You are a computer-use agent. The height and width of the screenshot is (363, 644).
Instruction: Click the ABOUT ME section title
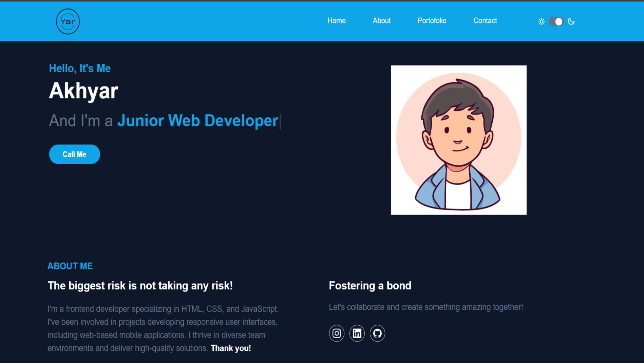[70, 266]
